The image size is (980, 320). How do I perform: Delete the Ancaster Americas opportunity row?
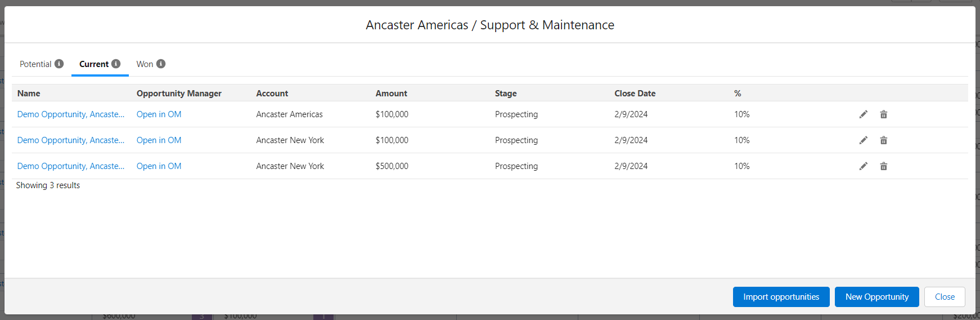point(884,114)
